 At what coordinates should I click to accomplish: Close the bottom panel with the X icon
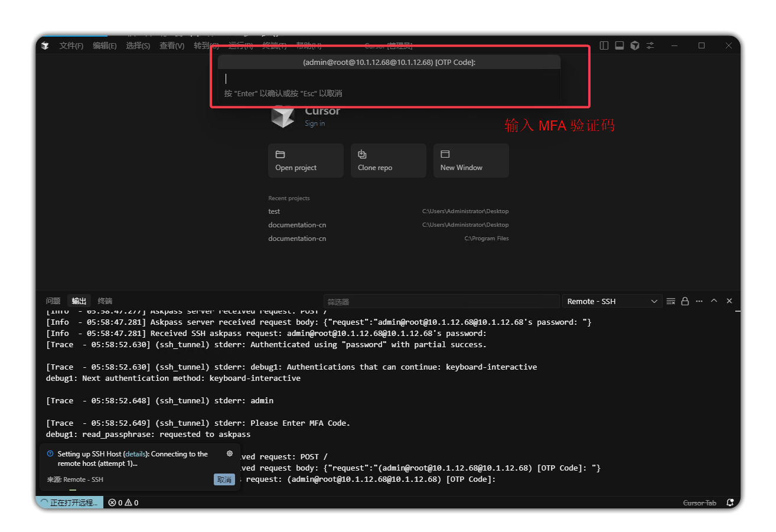tap(729, 301)
